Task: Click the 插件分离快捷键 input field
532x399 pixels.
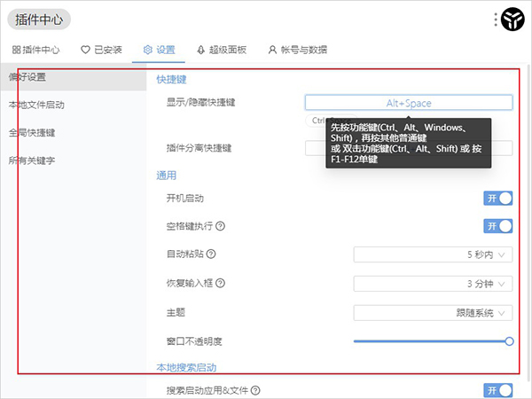Action: coord(409,148)
